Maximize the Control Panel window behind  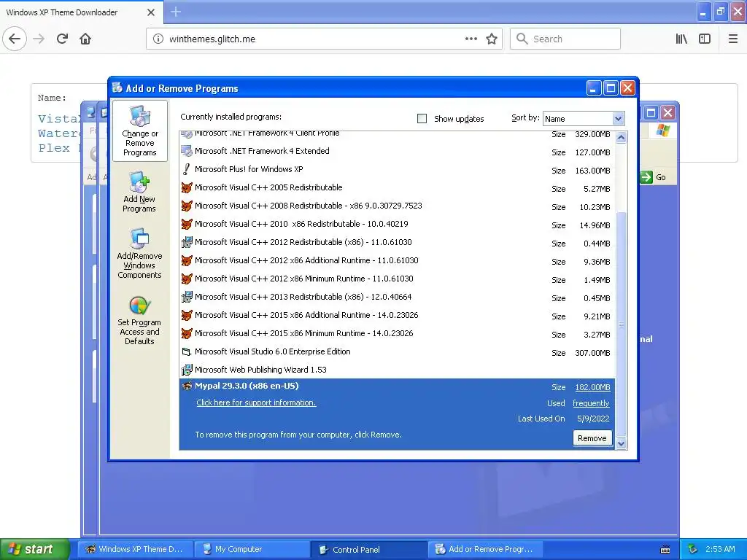651,113
